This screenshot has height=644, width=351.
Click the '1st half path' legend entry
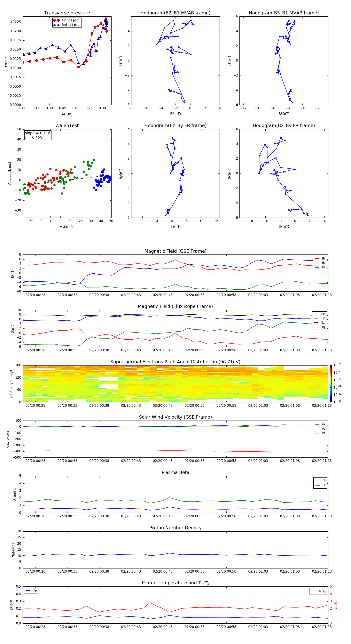tap(66, 20)
